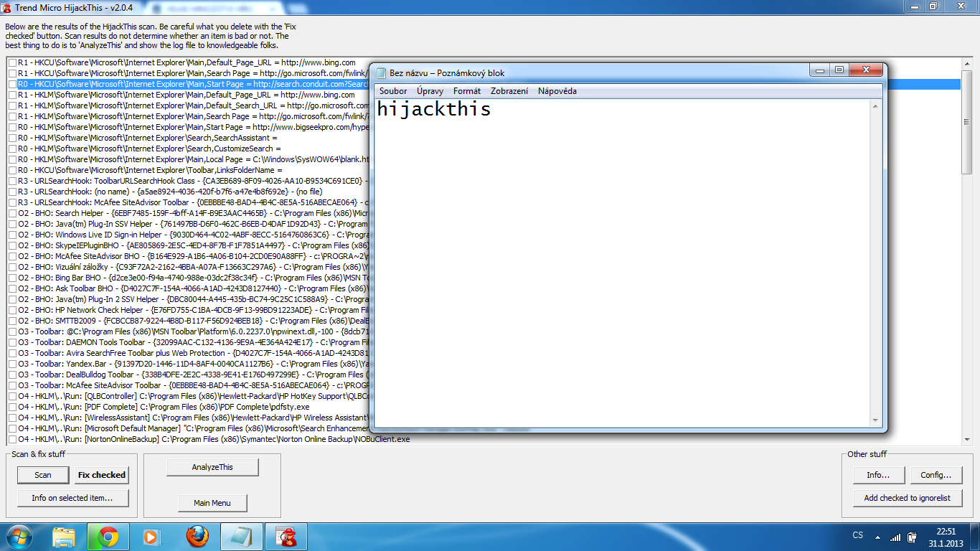Screen dimensions: 980x551
Task: Tick the DAEMON Tools Toolbar entry
Action: pyautogui.click(x=12, y=342)
